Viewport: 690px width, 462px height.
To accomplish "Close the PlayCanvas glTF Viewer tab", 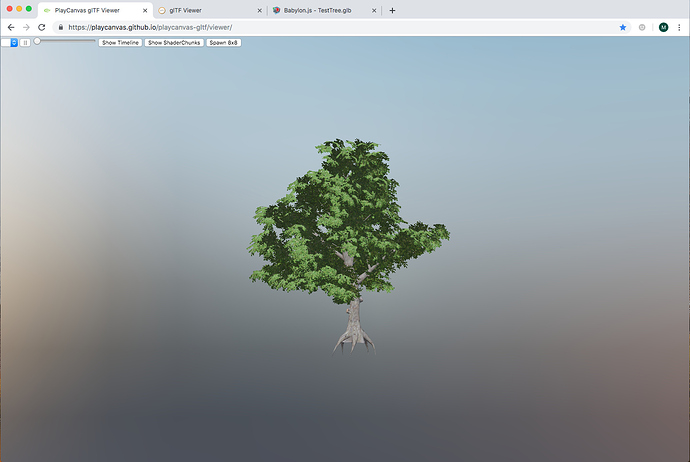I will click(145, 11).
